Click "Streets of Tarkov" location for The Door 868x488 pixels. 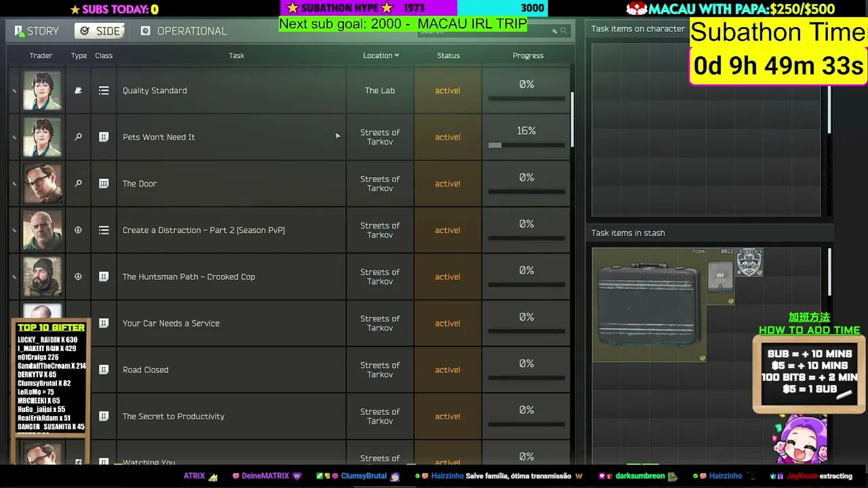pos(380,184)
